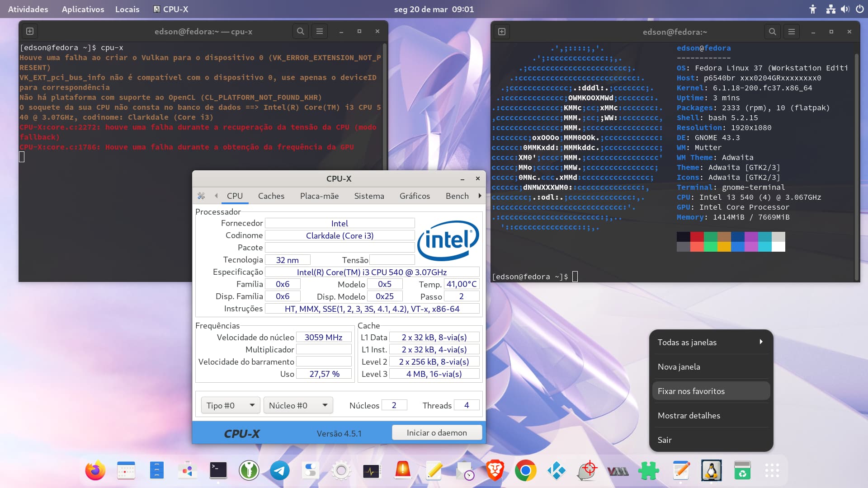Switch to the Gráficos tab
The image size is (868, 488).
415,196
